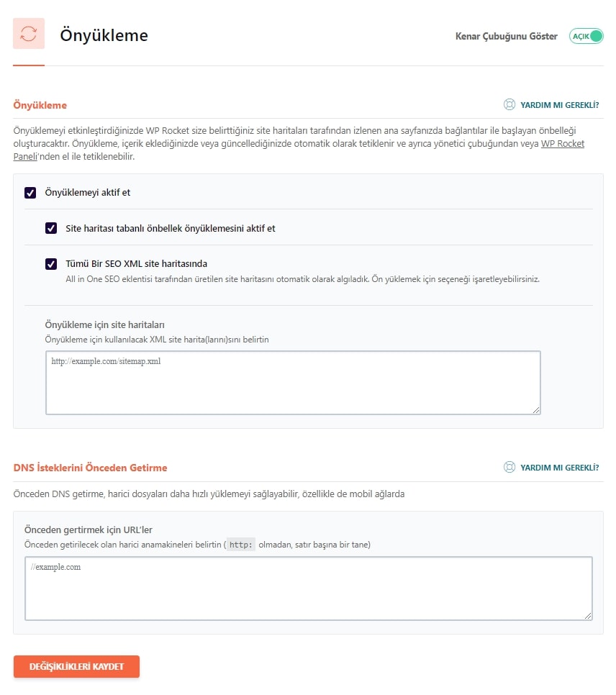This screenshot has height=695, width=616.
Task: Uncheck the Önyüklemeyi aktif et checkbox
Action: pyautogui.click(x=30, y=193)
